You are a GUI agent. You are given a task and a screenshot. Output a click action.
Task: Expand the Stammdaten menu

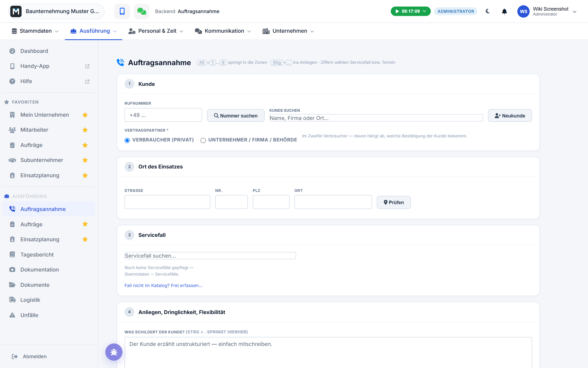tap(35, 31)
